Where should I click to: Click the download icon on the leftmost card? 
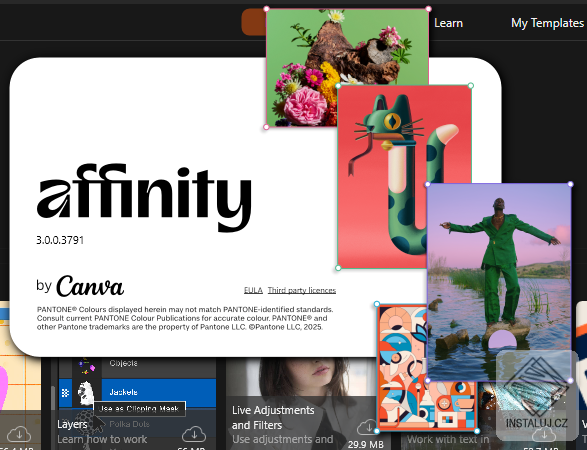19,434
